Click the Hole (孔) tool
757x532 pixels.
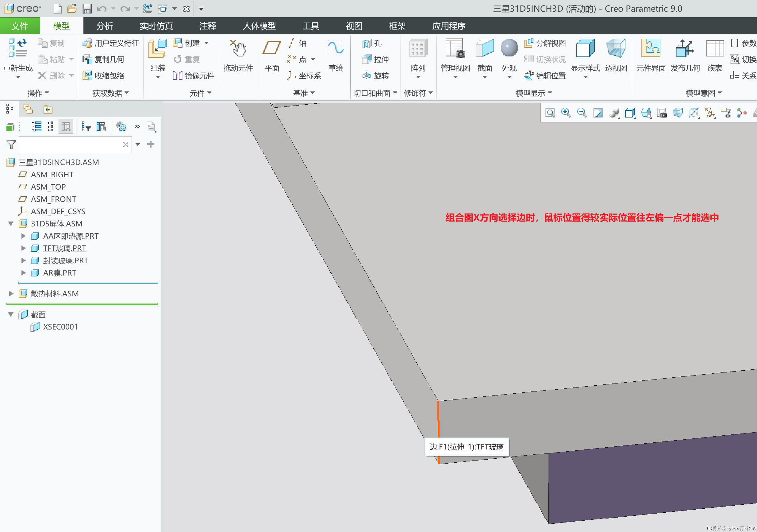click(371, 43)
